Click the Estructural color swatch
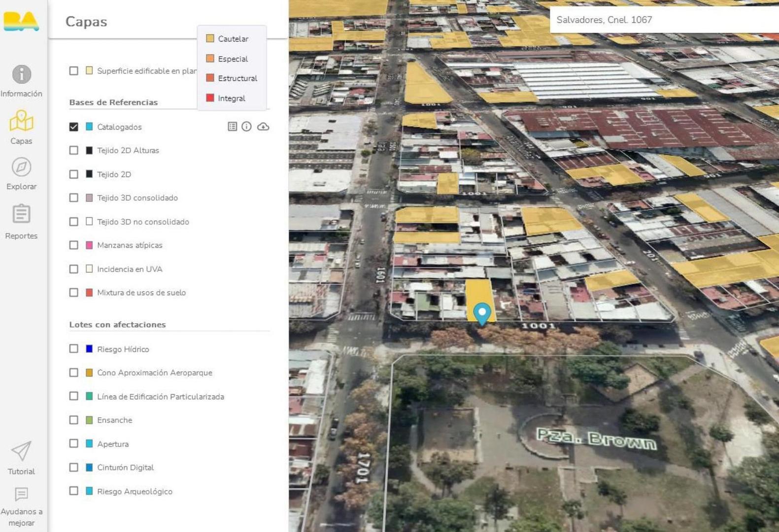This screenshot has height=532, width=779. [x=210, y=78]
